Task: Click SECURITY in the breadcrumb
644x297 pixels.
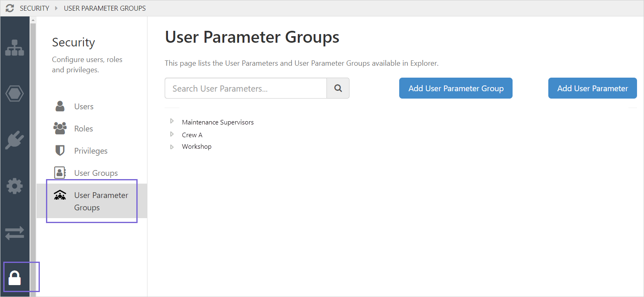Action: [34, 8]
